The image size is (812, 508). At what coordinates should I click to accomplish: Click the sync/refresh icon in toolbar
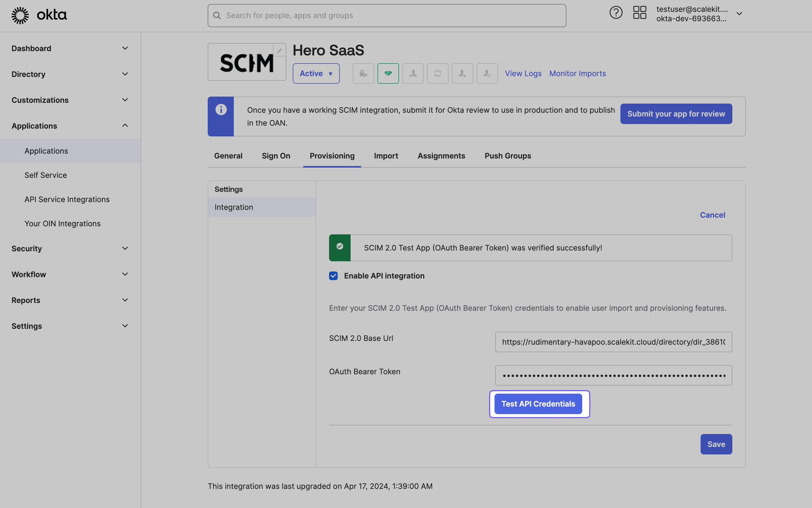point(437,73)
